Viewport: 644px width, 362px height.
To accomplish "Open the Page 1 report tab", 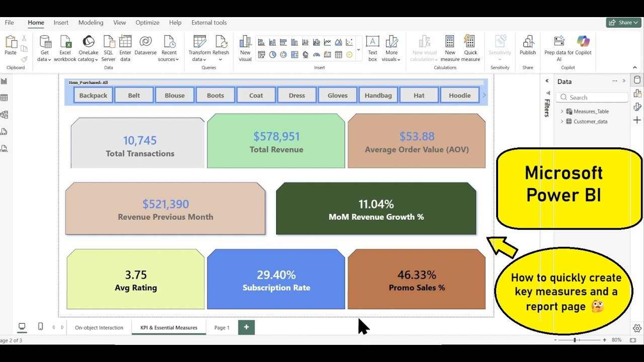I will 222,327.
